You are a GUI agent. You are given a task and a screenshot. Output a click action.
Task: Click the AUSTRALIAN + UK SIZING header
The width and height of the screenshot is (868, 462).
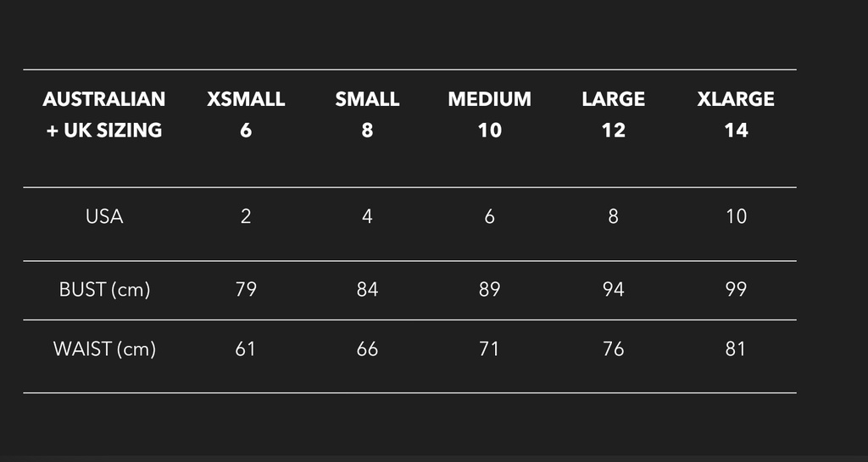103,114
